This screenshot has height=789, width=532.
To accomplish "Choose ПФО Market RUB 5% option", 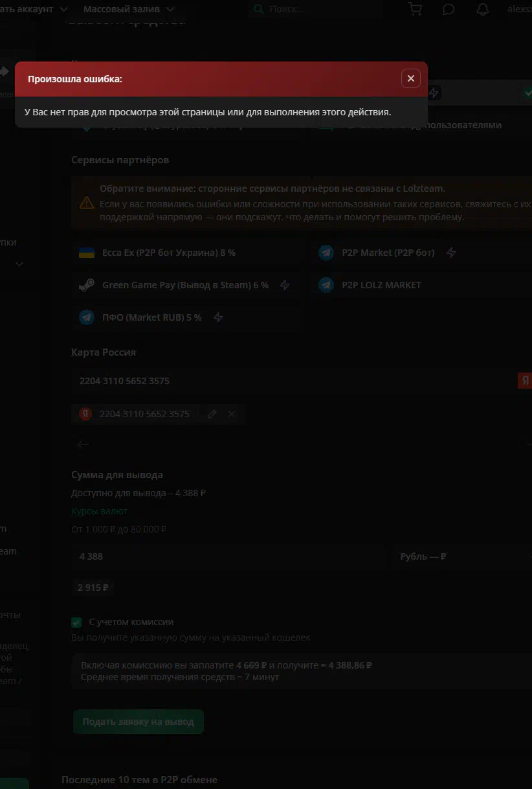I will click(151, 317).
